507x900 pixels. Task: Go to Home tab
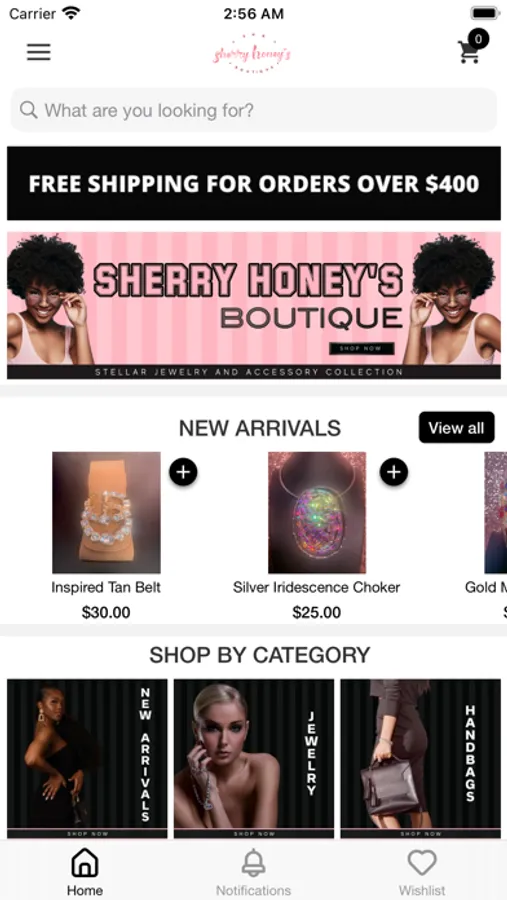[84, 872]
